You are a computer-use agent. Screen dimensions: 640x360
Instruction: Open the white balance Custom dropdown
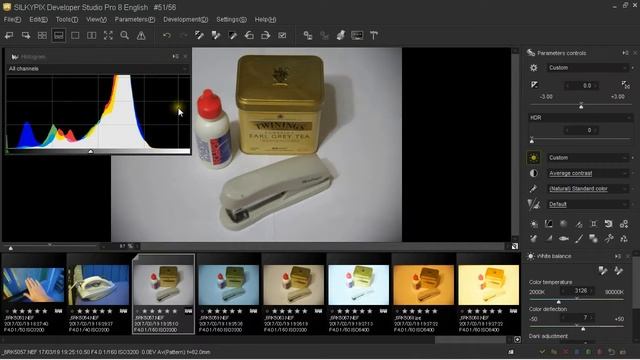[587, 158]
